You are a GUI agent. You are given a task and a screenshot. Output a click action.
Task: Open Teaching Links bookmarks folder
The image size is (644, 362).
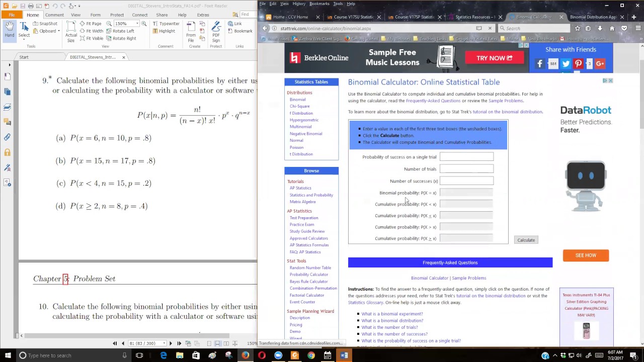429,39
